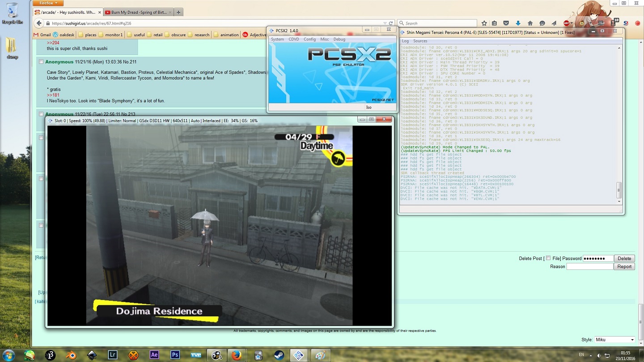Click the Firefox home icon

530,23
